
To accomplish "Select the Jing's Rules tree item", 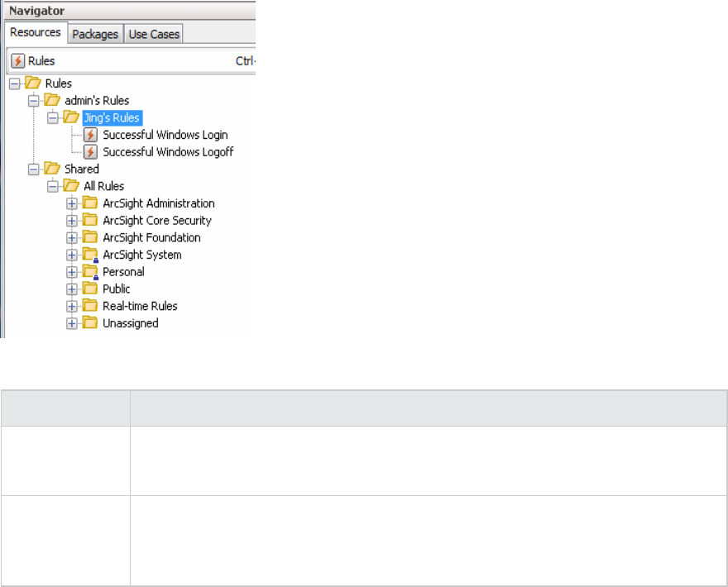I will [x=112, y=118].
